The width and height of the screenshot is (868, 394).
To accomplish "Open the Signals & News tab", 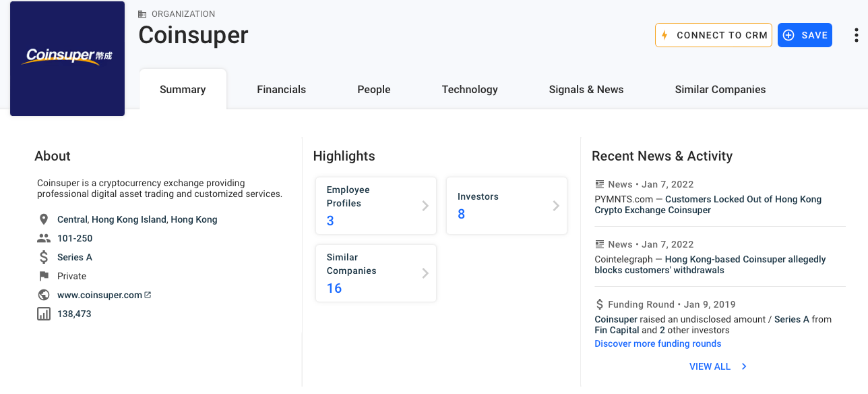I will coord(586,89).
